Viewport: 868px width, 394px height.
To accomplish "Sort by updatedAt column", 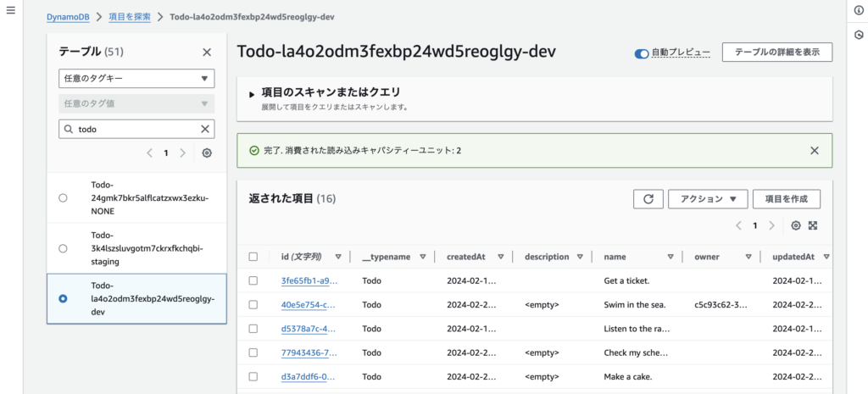I will coord(826,257).
